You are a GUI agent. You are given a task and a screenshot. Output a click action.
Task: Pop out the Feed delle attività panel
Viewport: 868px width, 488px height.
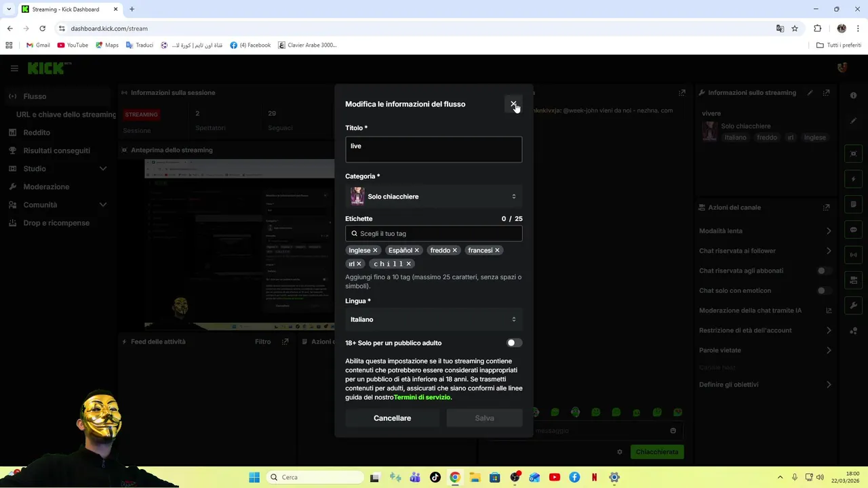(285, 342)
